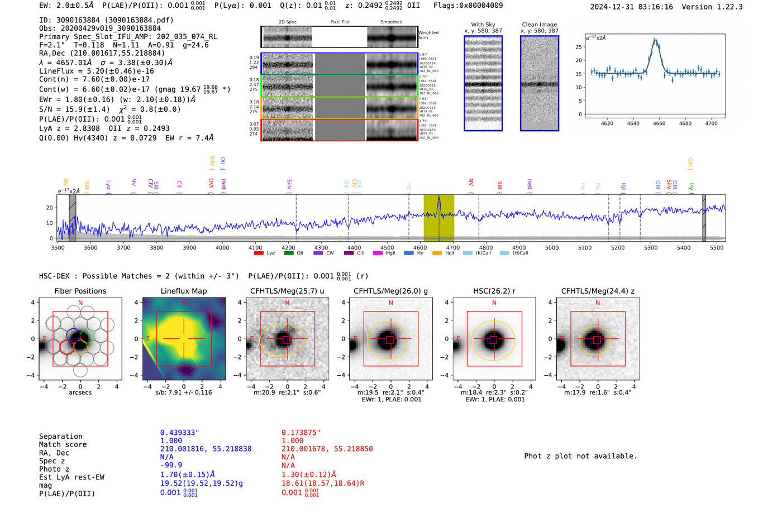Viewport: 782px width, 532px height.
Task: Click the yellow highlighted emission line region
Action: click(438, 218)
